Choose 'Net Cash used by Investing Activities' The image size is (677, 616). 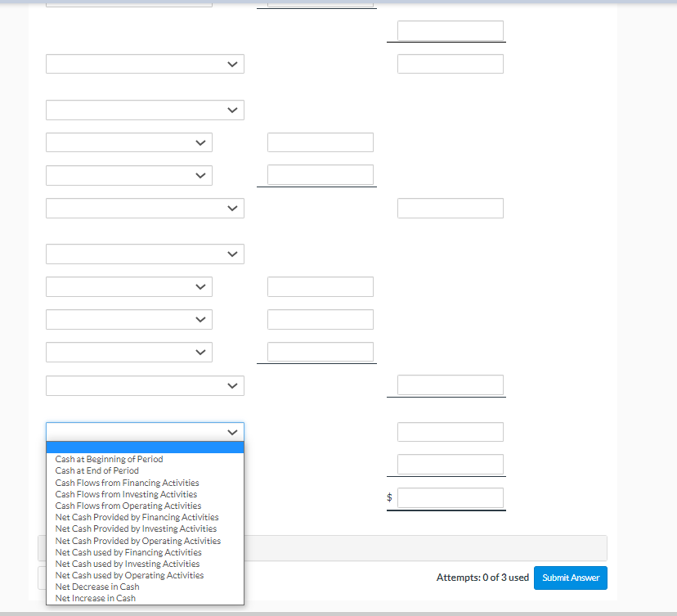point(145,564)
